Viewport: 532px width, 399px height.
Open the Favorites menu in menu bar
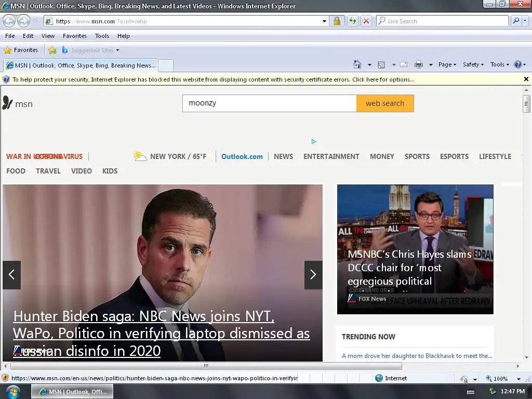point(75,36)
